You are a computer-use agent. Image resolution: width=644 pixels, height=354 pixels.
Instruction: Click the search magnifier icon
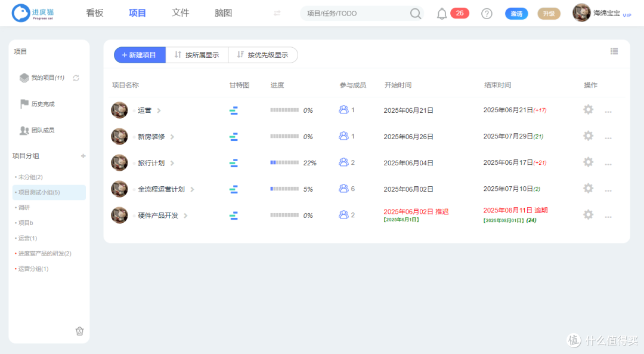(x=416, y=14)
